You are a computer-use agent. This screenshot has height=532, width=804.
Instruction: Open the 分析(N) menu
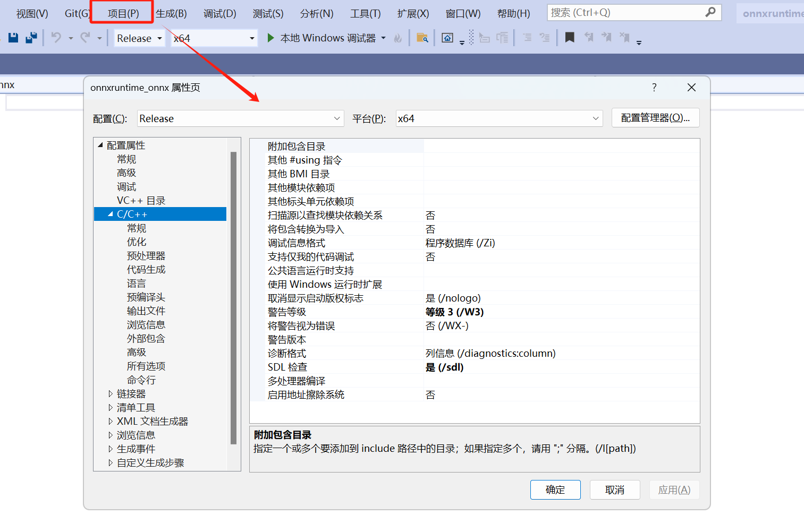point(317,13)
